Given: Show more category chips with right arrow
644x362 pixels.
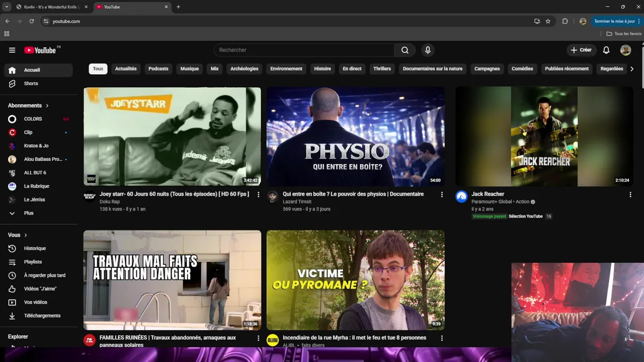Looking at the screenshot, I should 632,69.
